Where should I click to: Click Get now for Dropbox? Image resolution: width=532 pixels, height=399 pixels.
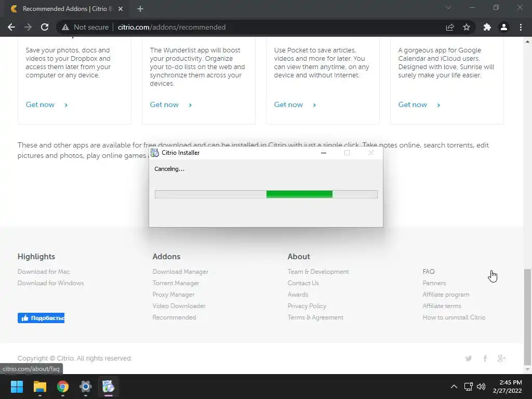[x=40, y=104]
